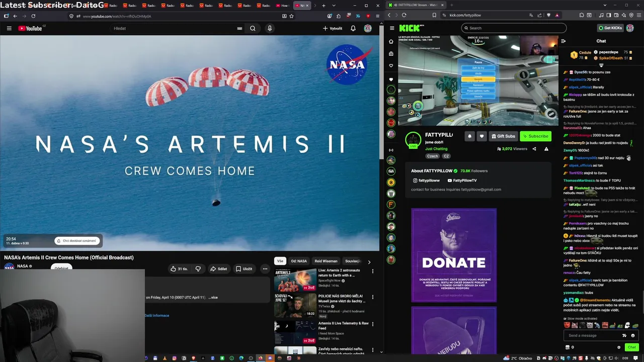This screenshot has width=644, height=362.
Task: Click the YouTube search magnifier button
Action: click(253, 28)
